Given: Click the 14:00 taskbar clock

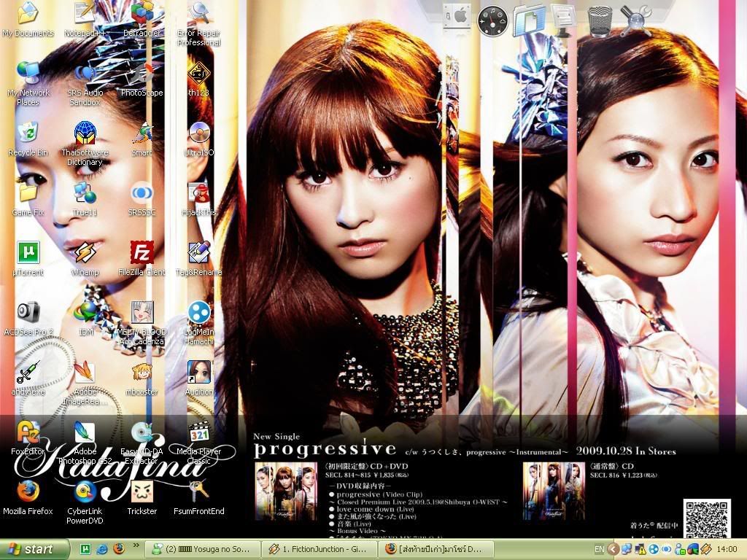Looking at the screenshot, I should 727,550.
